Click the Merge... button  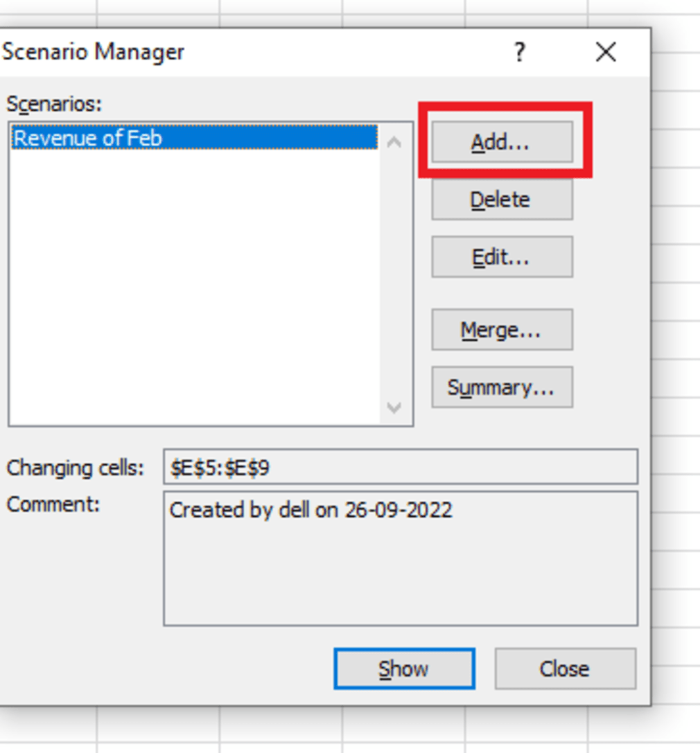(502, 330)
